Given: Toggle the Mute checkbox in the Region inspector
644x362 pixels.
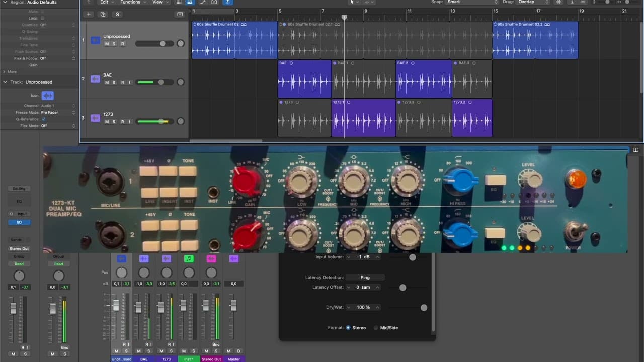Looking at the screenshot, I should coord(42,11).
